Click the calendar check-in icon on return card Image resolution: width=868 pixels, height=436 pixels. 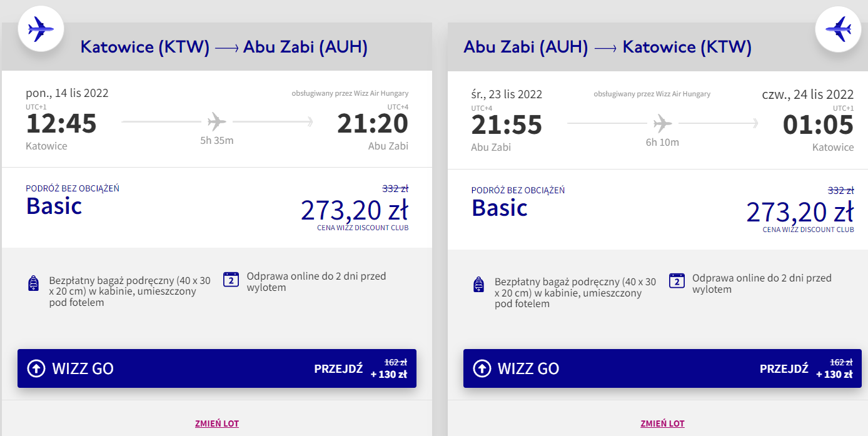[677, 280]
